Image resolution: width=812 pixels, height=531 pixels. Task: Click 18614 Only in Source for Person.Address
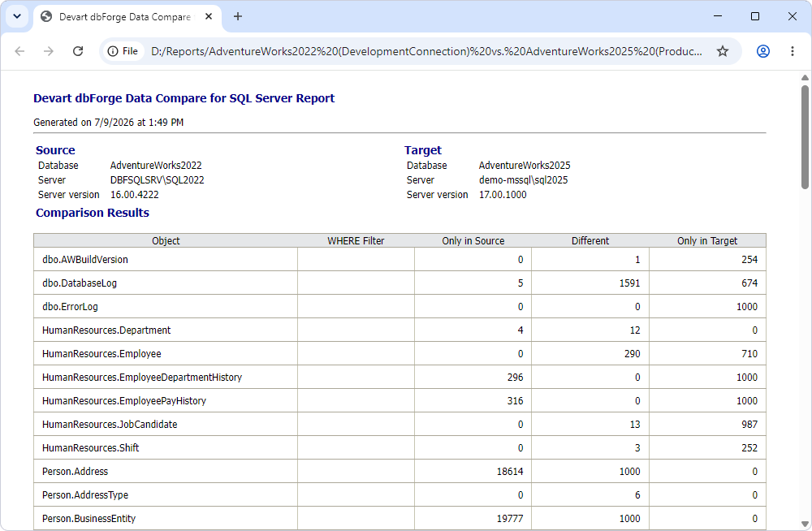point(510,472)
